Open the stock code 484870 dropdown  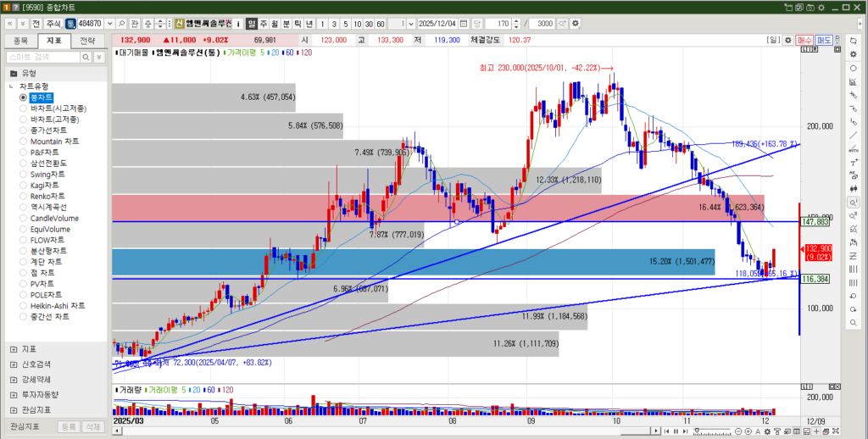click(109, 24)
